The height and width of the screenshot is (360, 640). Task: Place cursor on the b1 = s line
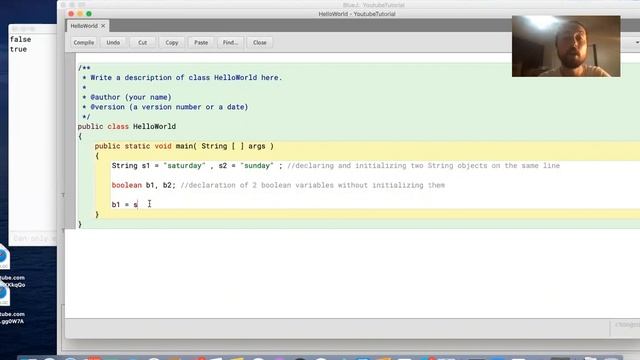pos(125,204)
